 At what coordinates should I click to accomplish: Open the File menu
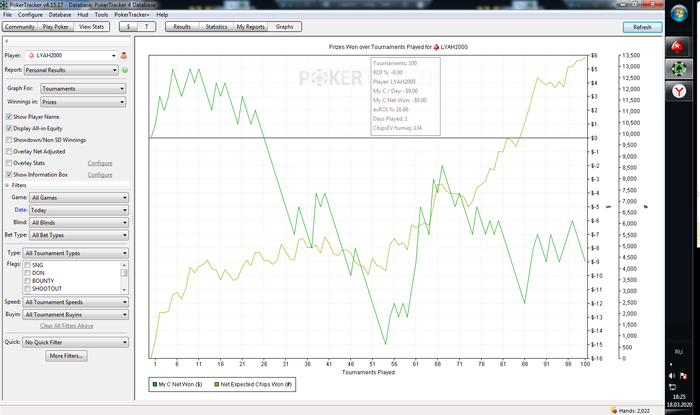pyautogui.click(x=8, y=15)
